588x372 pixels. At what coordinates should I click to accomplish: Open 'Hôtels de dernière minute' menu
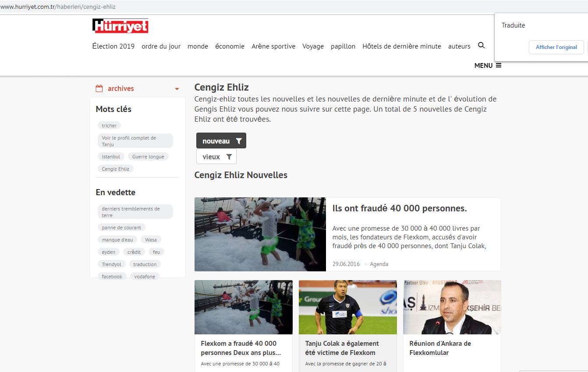pyautogui.click(x=401, y=46)
